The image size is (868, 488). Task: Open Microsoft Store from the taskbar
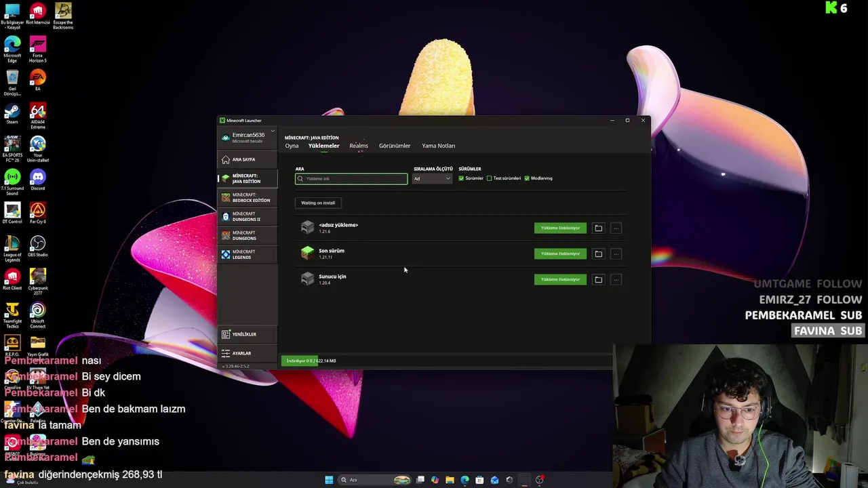click(479, 480)
